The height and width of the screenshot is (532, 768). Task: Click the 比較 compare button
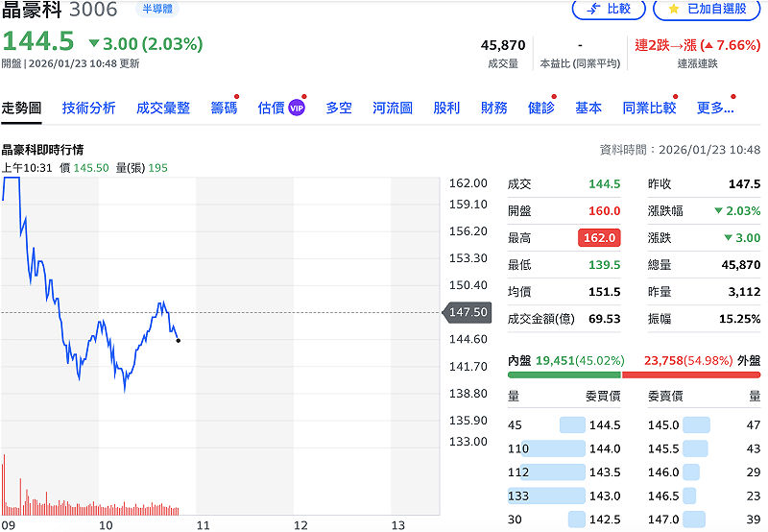pos(609,9)
